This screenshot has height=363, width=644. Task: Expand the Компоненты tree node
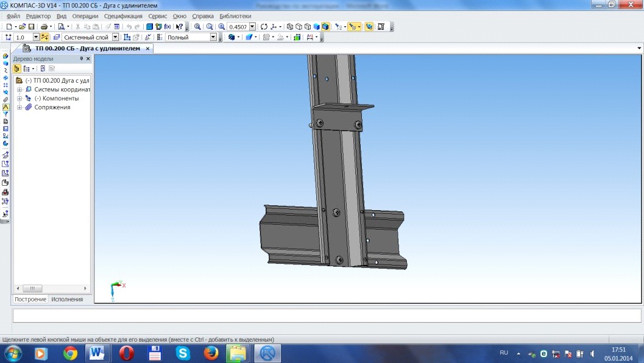tap(19, 99)
